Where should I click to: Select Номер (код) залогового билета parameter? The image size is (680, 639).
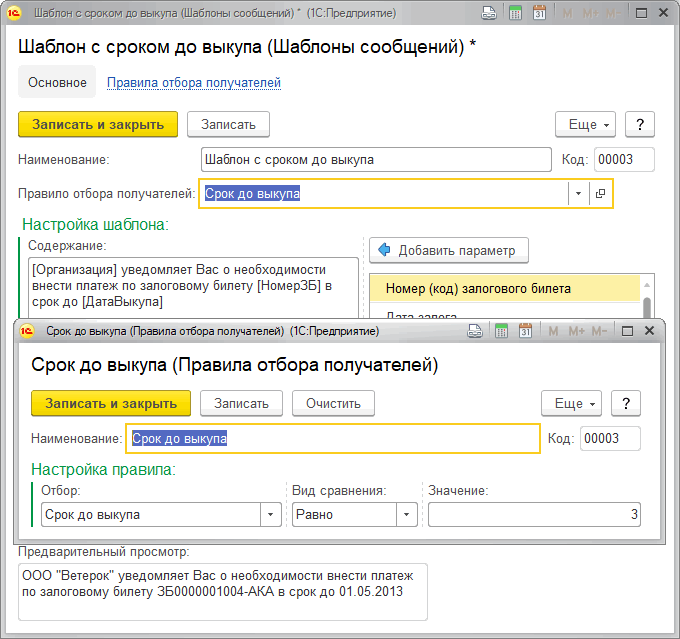click(x=505, y=288)
